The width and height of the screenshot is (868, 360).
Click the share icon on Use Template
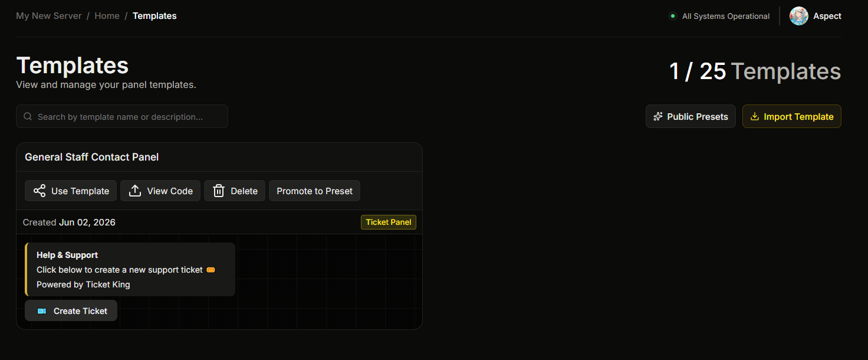coord(40,191)
